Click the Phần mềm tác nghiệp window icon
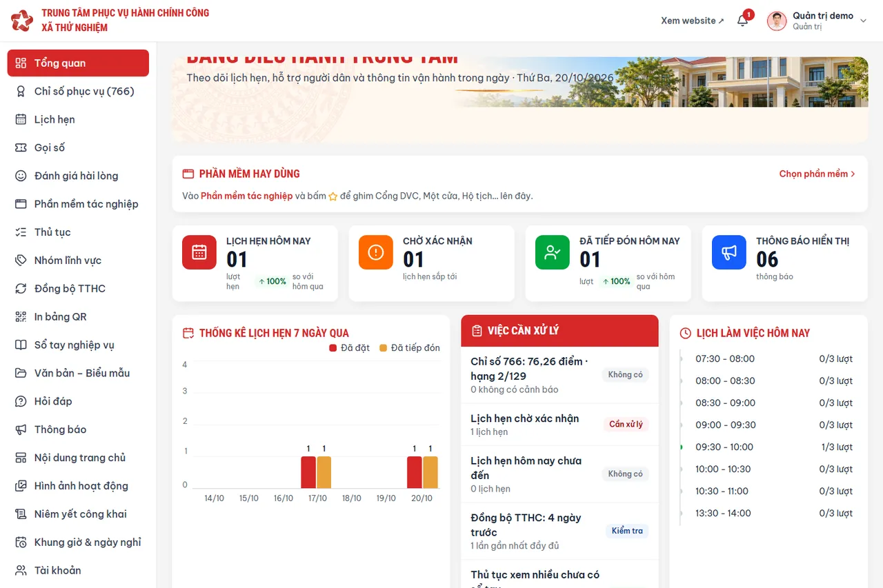The image size is (883, 588). coord(21,204)
